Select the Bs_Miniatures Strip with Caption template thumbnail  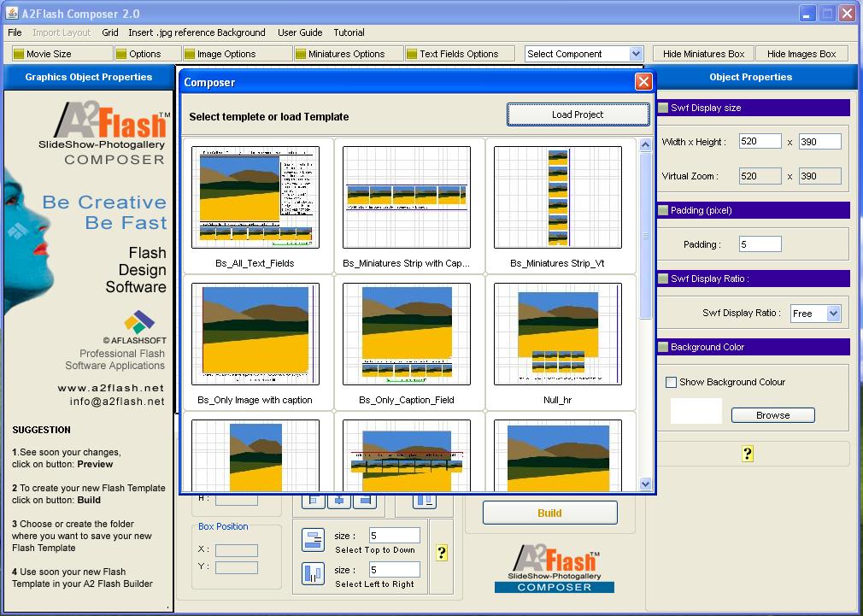406,197
